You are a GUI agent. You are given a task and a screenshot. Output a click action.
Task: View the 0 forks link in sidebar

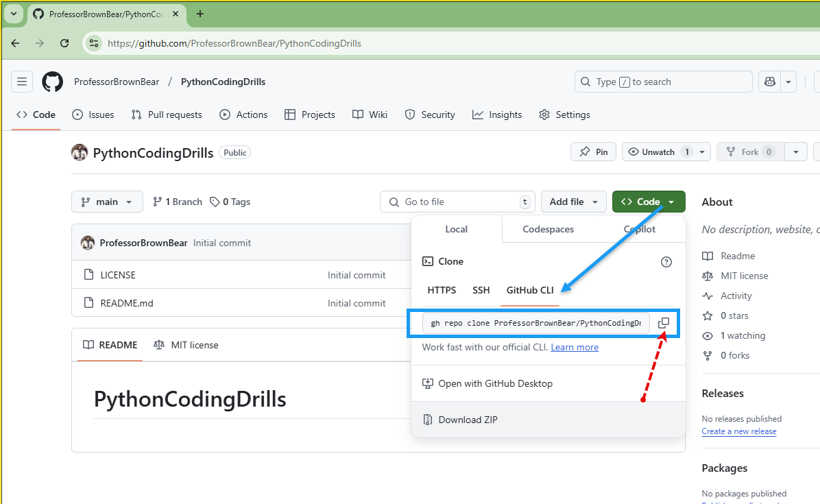[726, 355]
